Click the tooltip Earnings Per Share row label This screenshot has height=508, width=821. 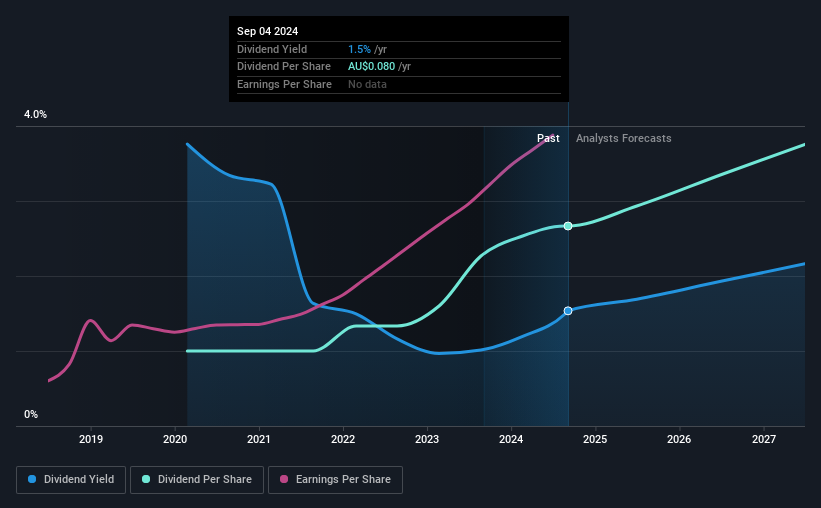click(x=284, y=84)
